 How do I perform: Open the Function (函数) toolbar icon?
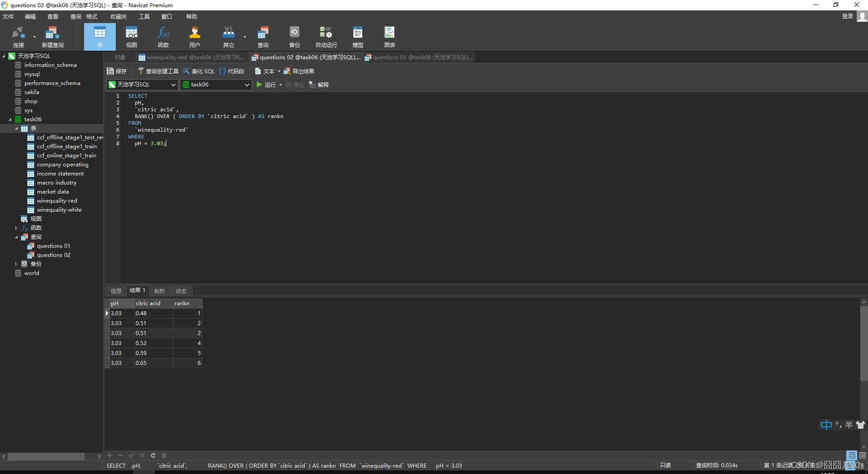coord(163,37)
